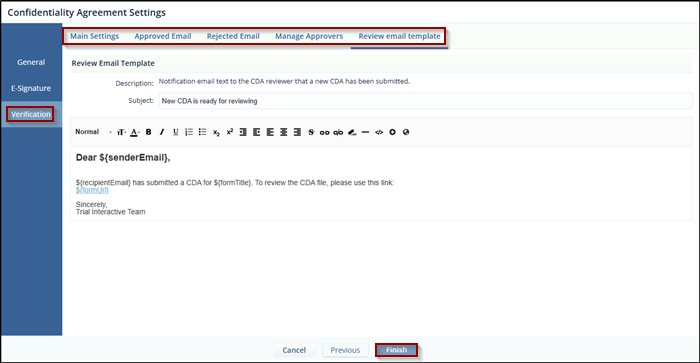This screenshot has width=700, height=363.
Task: Click the 'Dear ${senderEmail},' line
Action: [123, 158]
